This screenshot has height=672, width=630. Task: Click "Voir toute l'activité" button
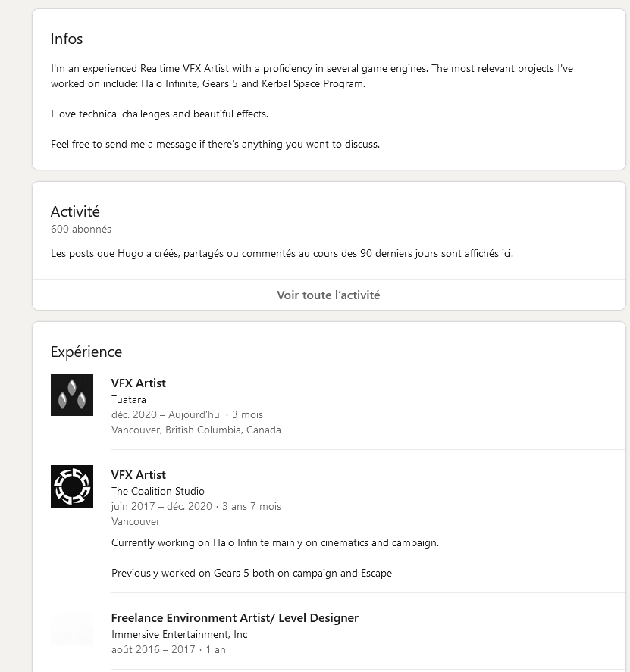tap(328, 295)
